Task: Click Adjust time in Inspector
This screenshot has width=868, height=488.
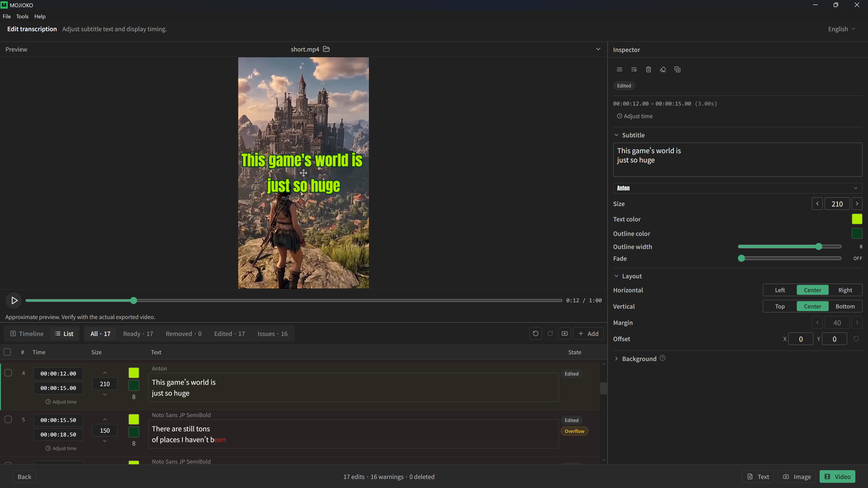Action: coord(634,116)
